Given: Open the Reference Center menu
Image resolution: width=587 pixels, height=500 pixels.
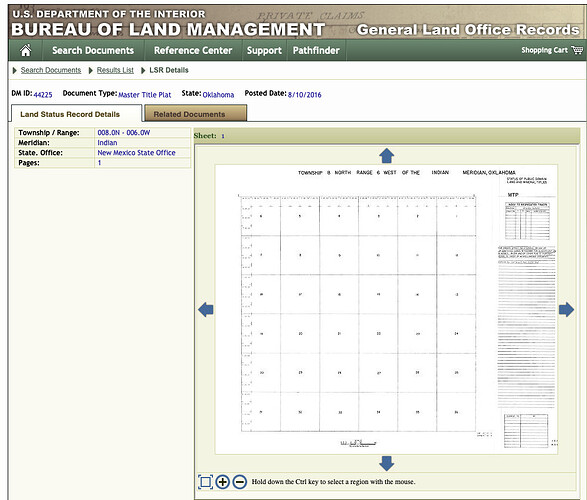Looking at the screenshot, I should tap(193, 51).
